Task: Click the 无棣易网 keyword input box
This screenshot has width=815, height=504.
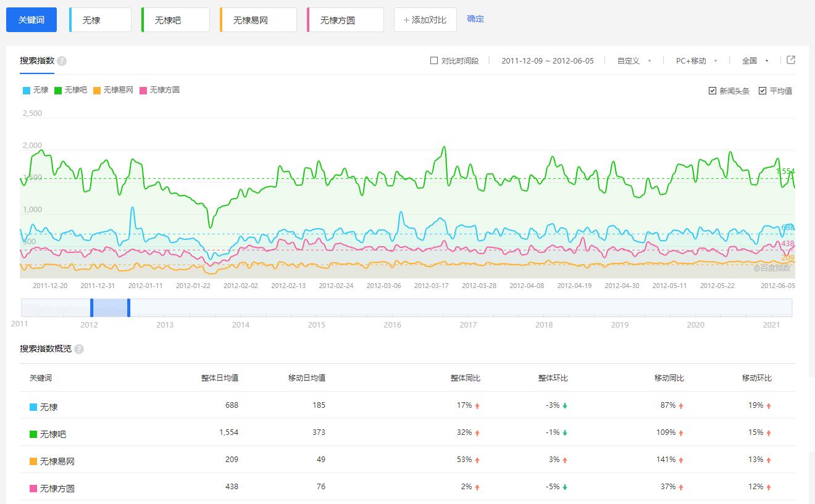Action: [259, 20]
